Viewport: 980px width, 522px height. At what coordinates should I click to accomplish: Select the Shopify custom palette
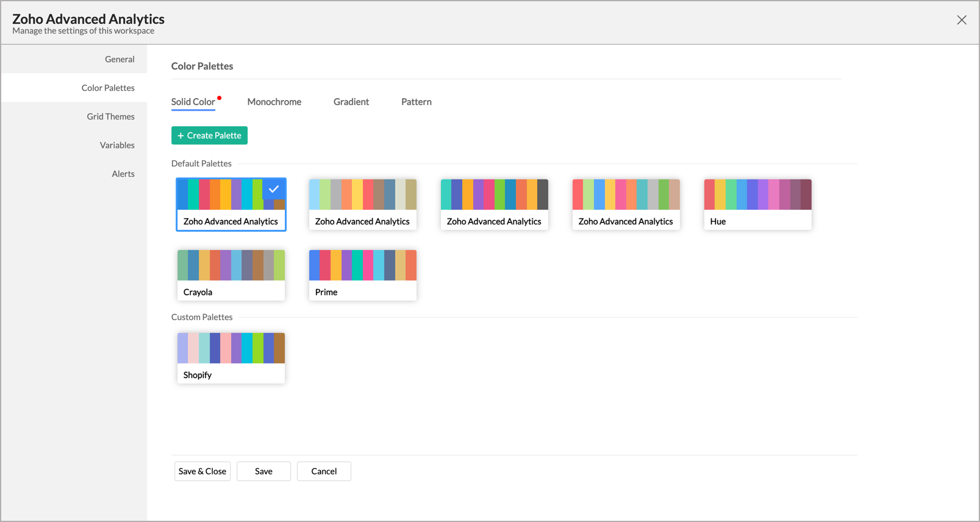(x=231, y=358)
